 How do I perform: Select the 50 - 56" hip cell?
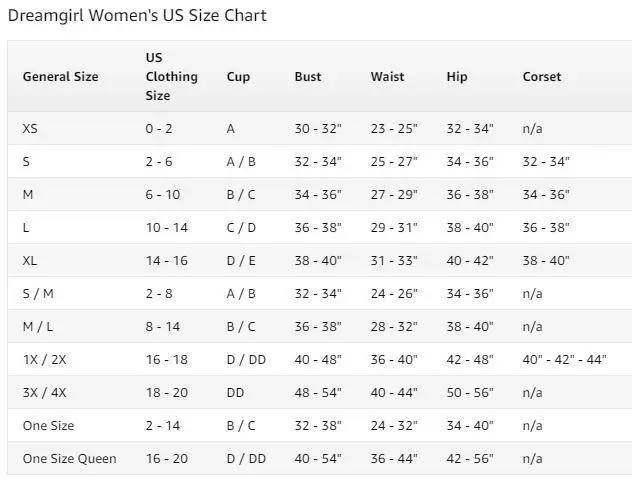(x=470, y=393)
